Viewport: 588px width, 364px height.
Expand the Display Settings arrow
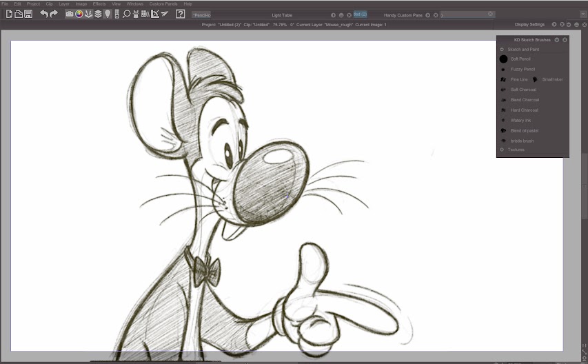point(554,24)
